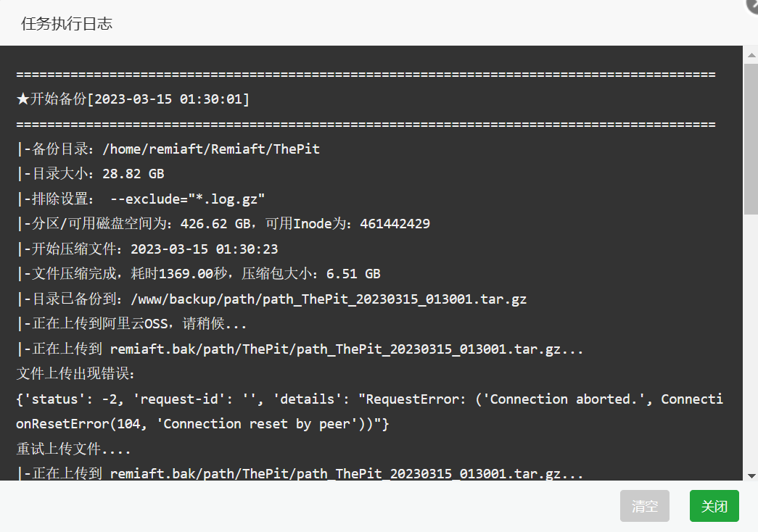
Task: Click the scrollbar up arrow
Action: click(751, 55)
